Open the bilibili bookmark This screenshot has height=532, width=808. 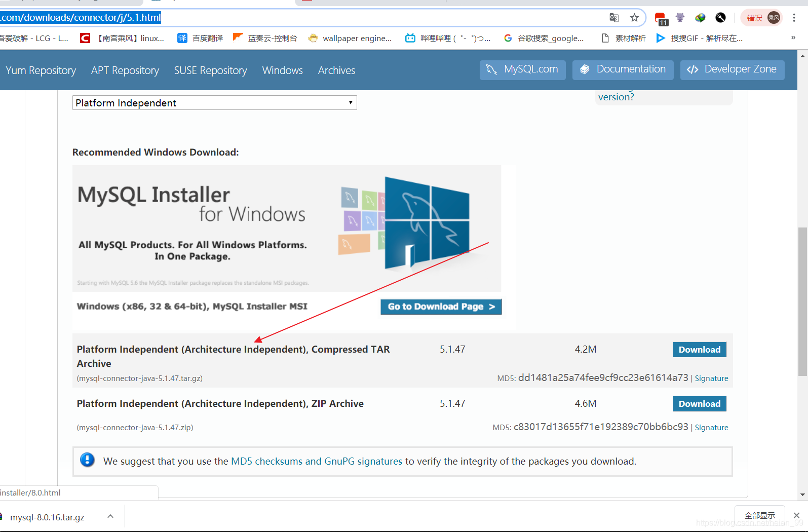448,38
